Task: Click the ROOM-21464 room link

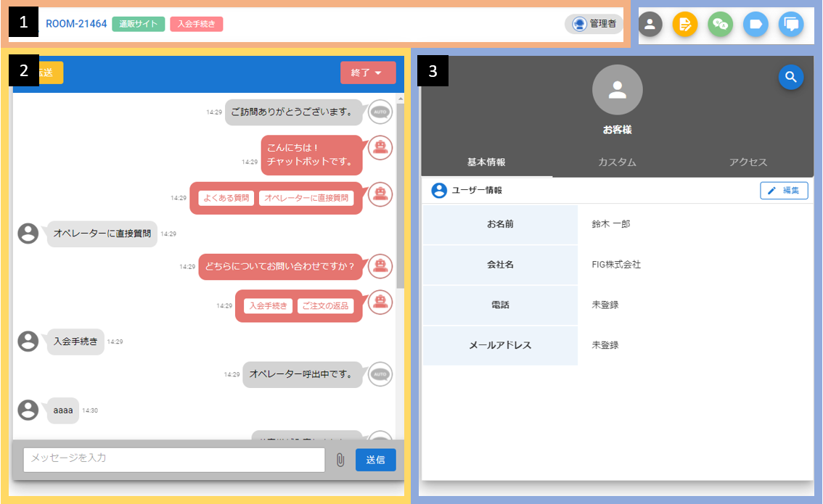Action: pyautogui.click(x=76, y=24)
